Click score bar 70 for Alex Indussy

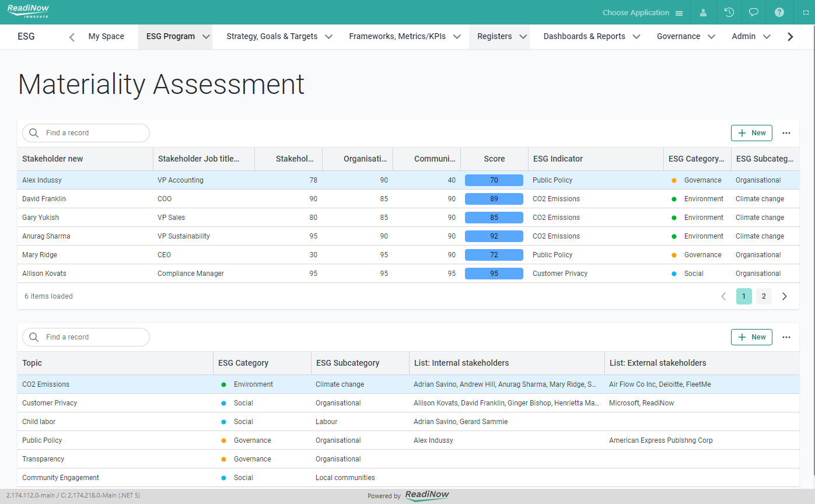(x=494, y=180)
